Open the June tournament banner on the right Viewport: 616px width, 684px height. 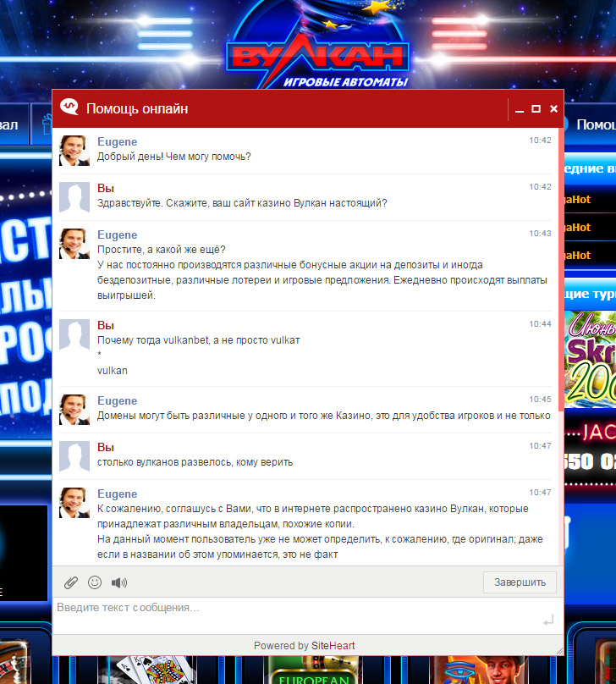[x=591, y=360]
